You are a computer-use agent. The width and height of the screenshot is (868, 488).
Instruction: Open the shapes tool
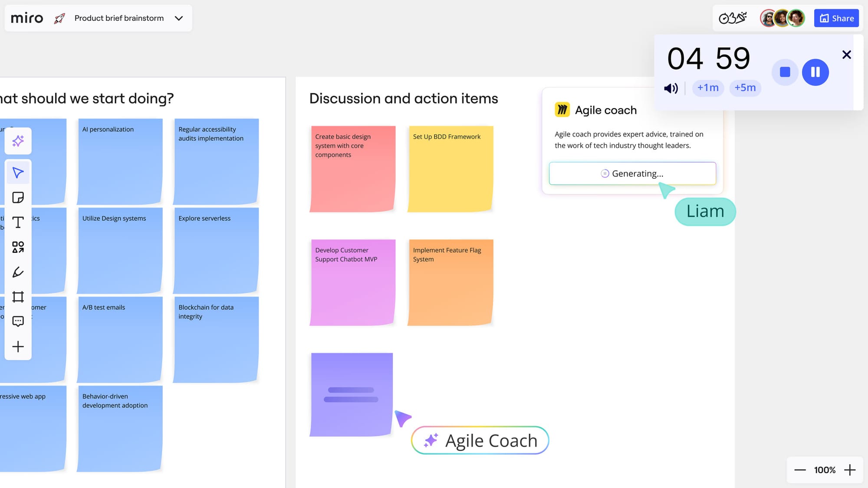click(x=18, y=247)
